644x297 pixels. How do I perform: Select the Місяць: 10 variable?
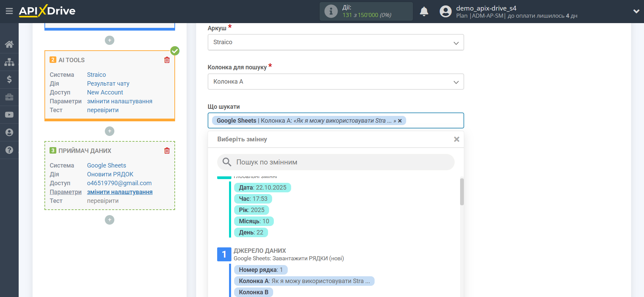point(254,221)
